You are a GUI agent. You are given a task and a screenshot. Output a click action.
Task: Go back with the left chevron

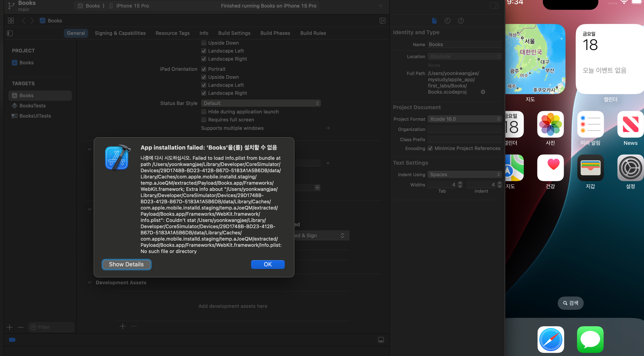pos(24,20)
